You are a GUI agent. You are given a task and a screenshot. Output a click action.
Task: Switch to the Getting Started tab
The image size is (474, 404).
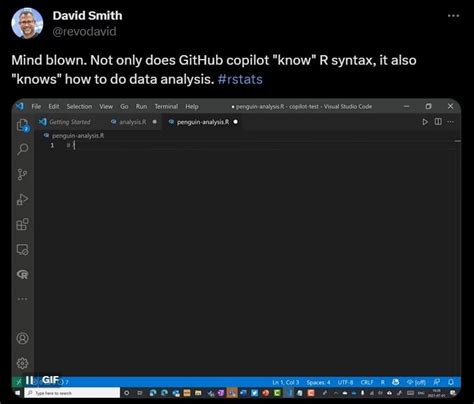pos(69,122)
